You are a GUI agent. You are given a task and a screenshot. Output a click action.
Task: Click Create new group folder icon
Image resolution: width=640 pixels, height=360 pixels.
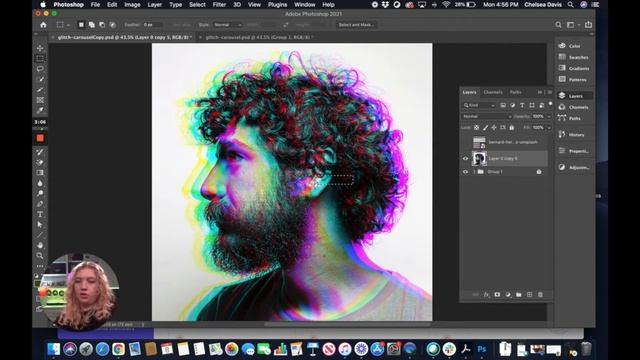tap(519, 294)
